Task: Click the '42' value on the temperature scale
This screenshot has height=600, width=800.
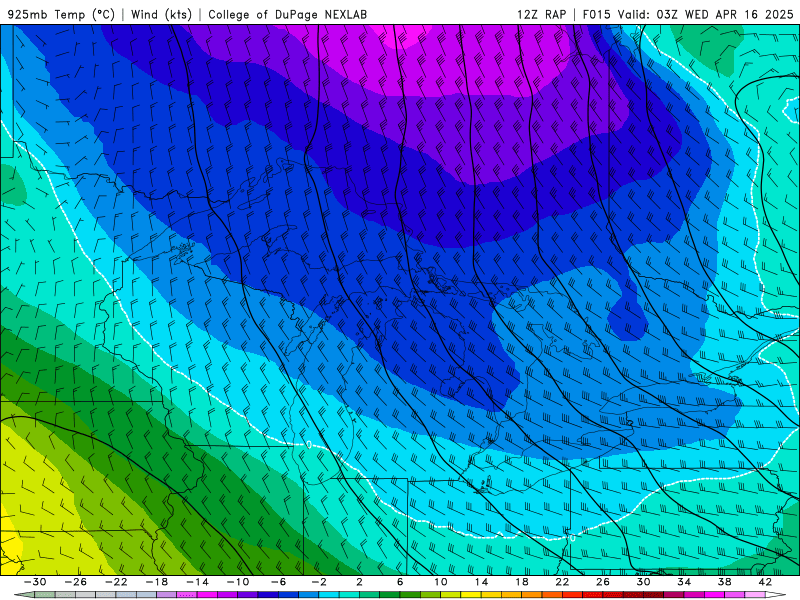Action: [x=765, y=582]
